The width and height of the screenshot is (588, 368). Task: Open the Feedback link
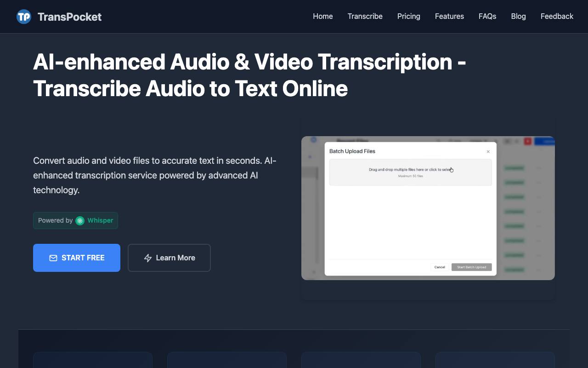[x=557, y=16]
